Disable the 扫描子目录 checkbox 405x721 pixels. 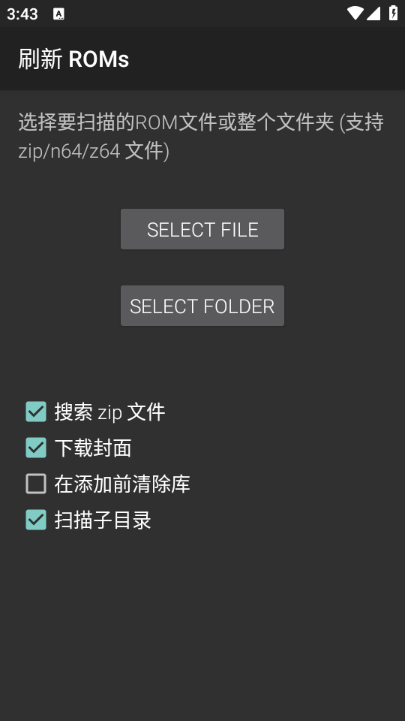[36, 520]
